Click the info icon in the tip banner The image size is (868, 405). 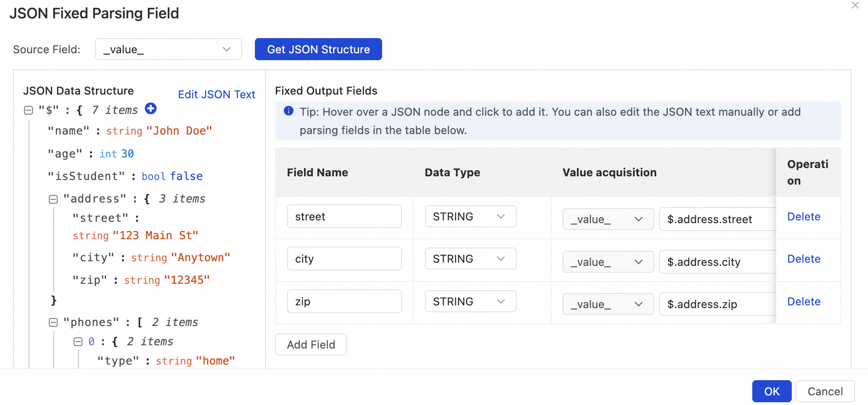pos(288,111)
